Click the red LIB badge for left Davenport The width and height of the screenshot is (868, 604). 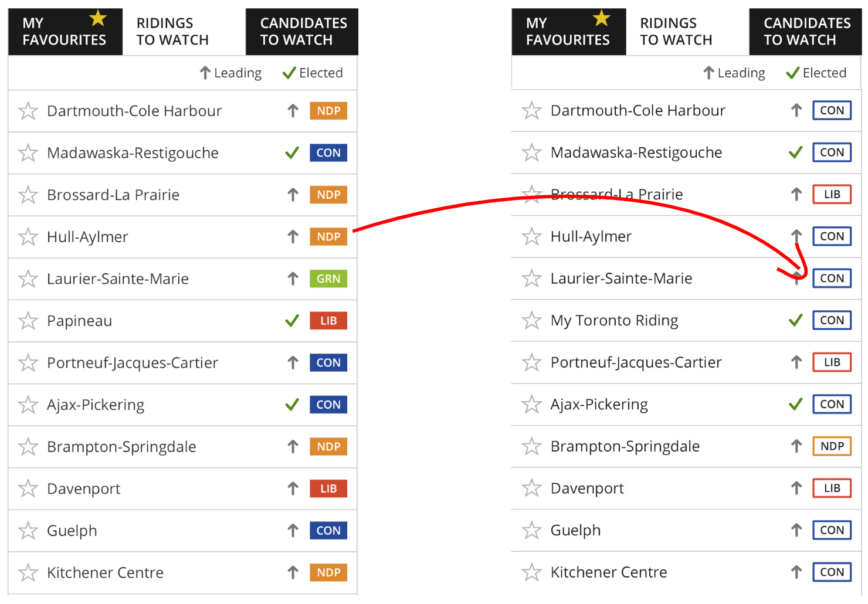pyautogui.click(x=328, y=488)
